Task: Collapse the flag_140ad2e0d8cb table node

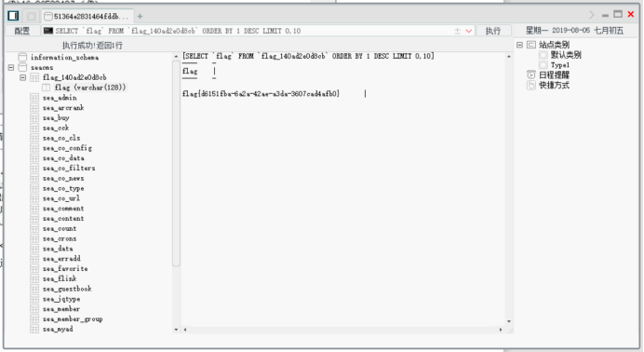Action: (x=23, y=77)
